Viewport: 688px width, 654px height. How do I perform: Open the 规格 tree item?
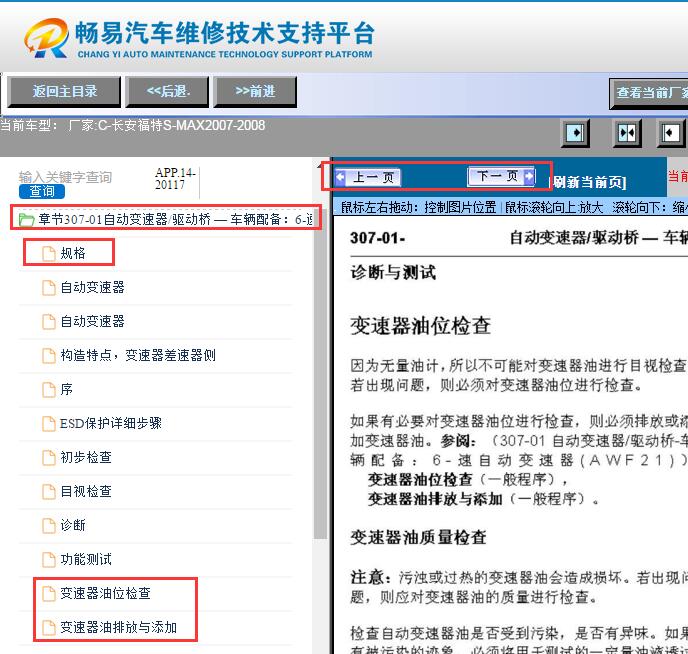pyautogui.click(x=72, y=253)
